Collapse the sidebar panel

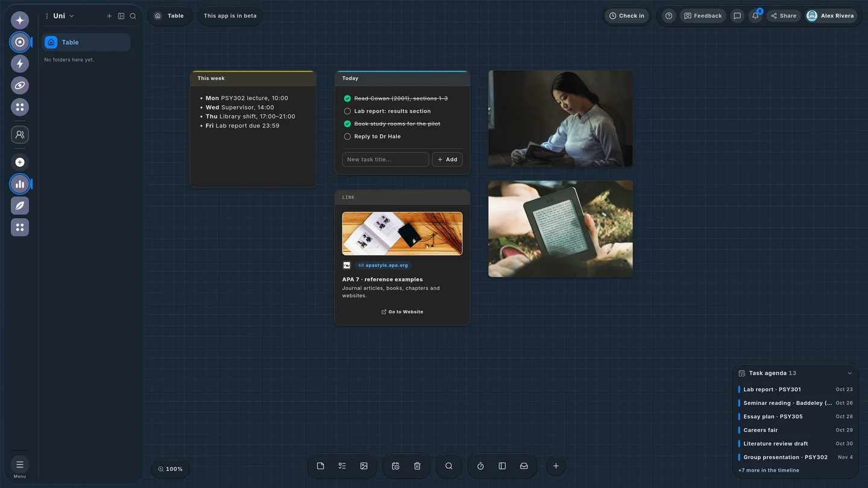pos(121,16)
